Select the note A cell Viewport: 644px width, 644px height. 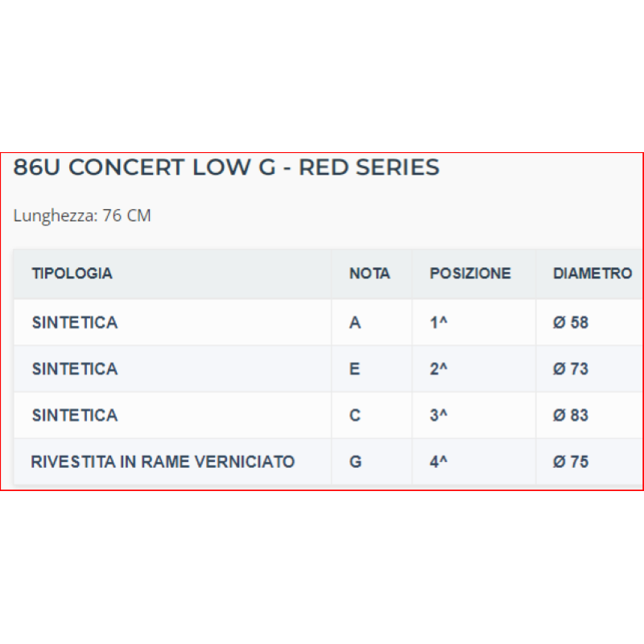pyautogui.click(x=355, y=323)
